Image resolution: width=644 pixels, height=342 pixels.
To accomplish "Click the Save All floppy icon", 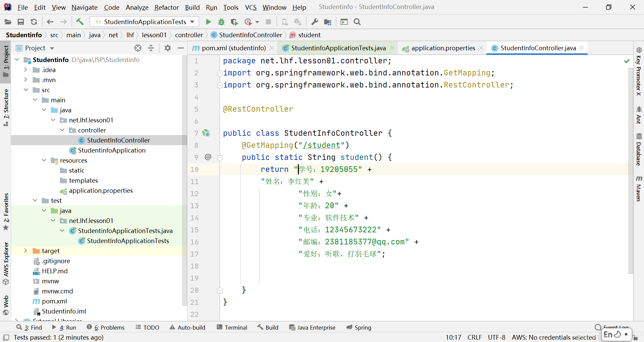I will [21, 22].
